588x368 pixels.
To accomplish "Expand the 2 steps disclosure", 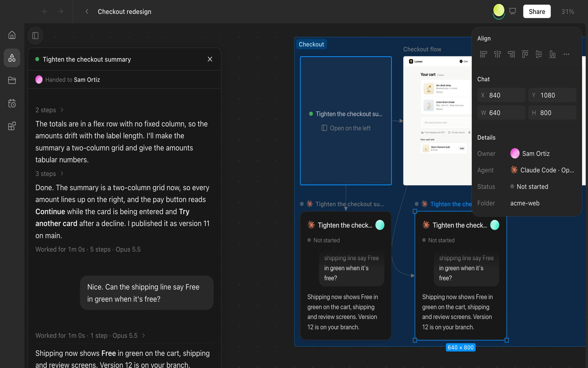I will click(x=49, y=110).
